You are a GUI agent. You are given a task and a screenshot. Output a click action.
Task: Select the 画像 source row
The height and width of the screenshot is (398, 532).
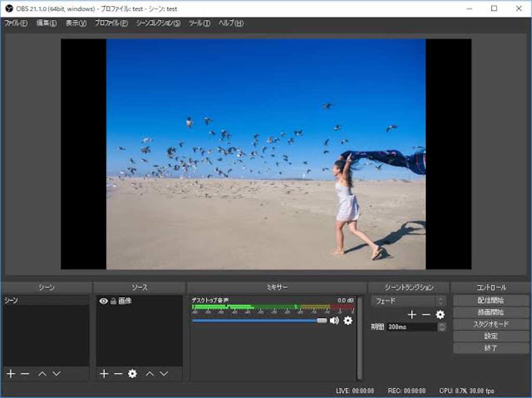point(139,301)
